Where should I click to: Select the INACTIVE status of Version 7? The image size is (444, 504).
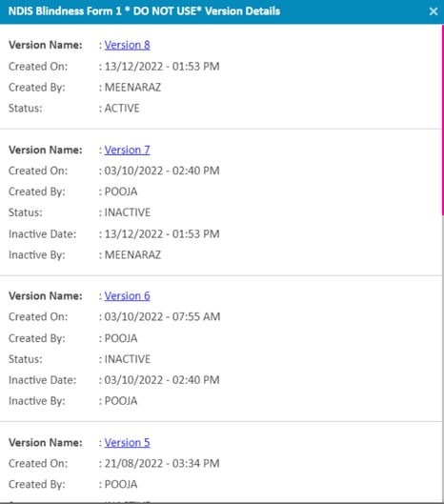(x=128, y=212)
